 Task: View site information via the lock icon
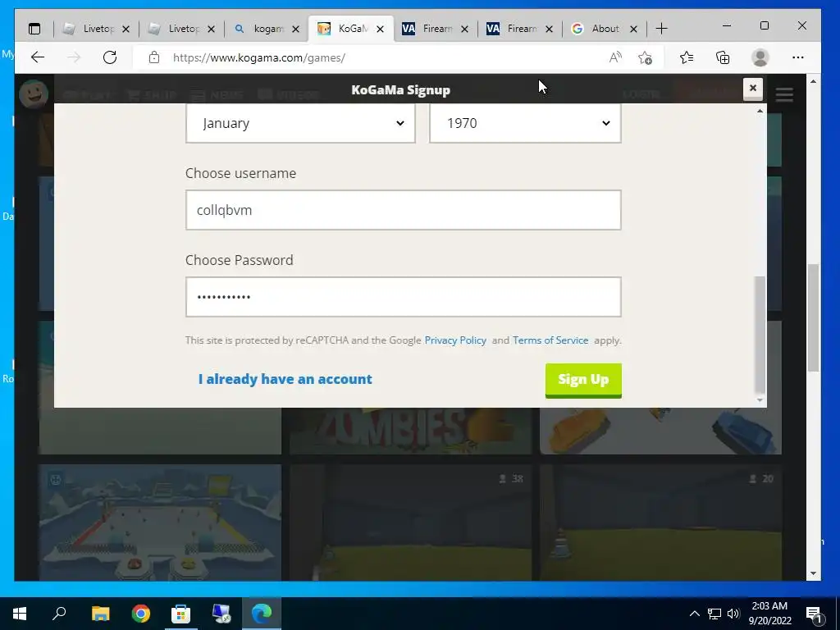click(x=154, y=57)
